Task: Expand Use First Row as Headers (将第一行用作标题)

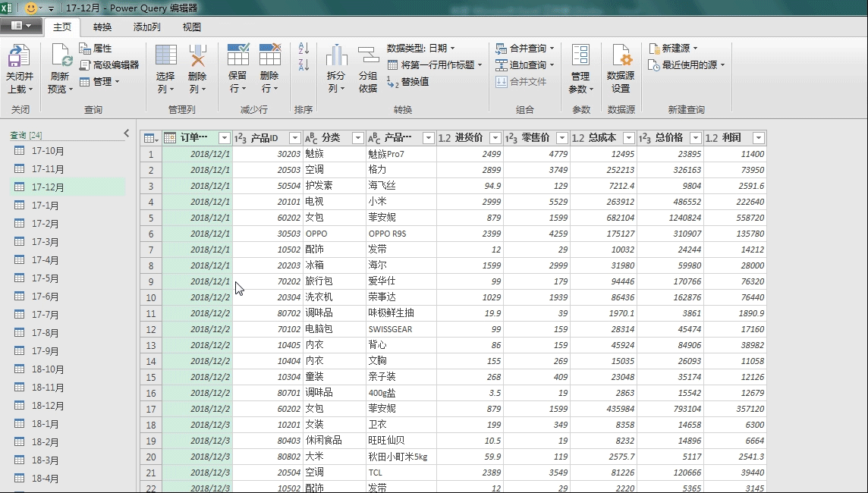Action: click(x=480, y=65)
